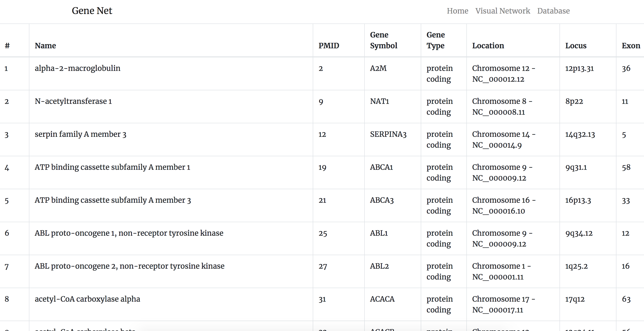
Task: Click the Chromosome 17 location cell
Action: (503, 304)
